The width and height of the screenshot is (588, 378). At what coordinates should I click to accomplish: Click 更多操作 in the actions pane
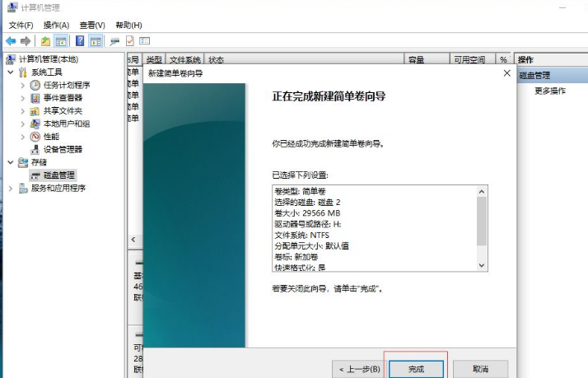[x=550, y=91]
